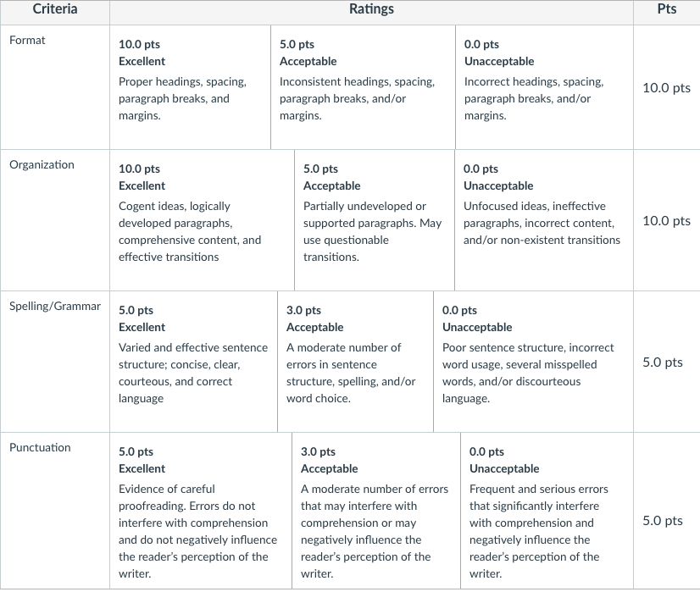Pick Spelling/Grammar Acceptable 3.0 pts rating
The image size is (700, 592).
point(355,362)
